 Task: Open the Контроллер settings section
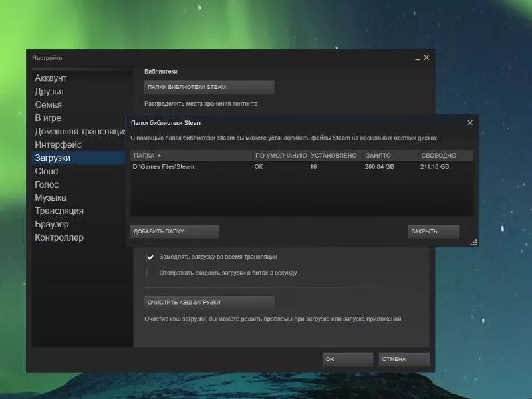59,237
